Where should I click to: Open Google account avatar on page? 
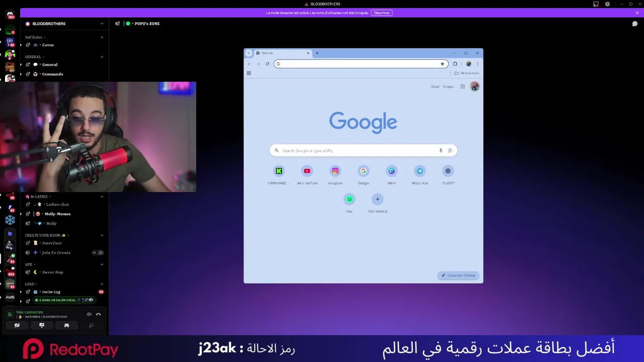coord(474,86)
